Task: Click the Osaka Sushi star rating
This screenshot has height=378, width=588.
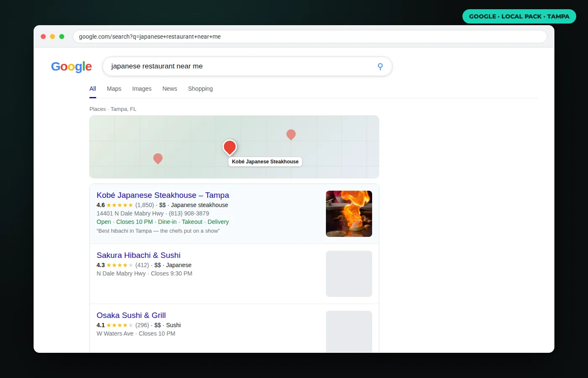Action: pos(120,325)
